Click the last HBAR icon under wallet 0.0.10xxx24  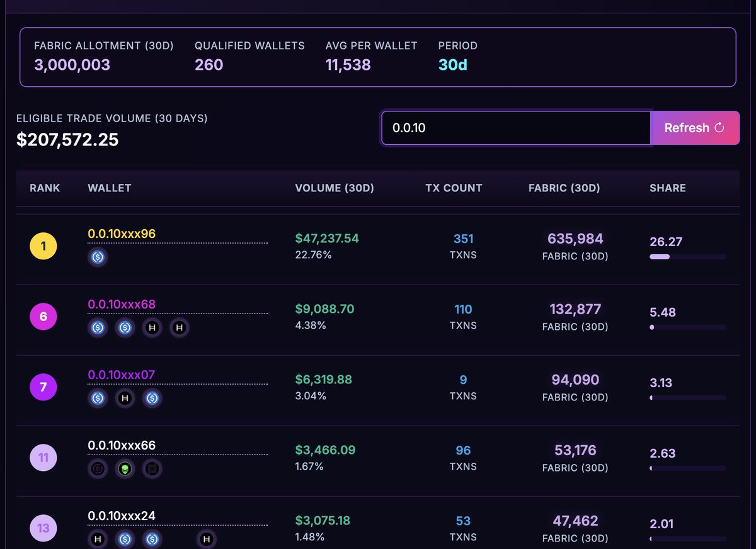pos(207,539)
